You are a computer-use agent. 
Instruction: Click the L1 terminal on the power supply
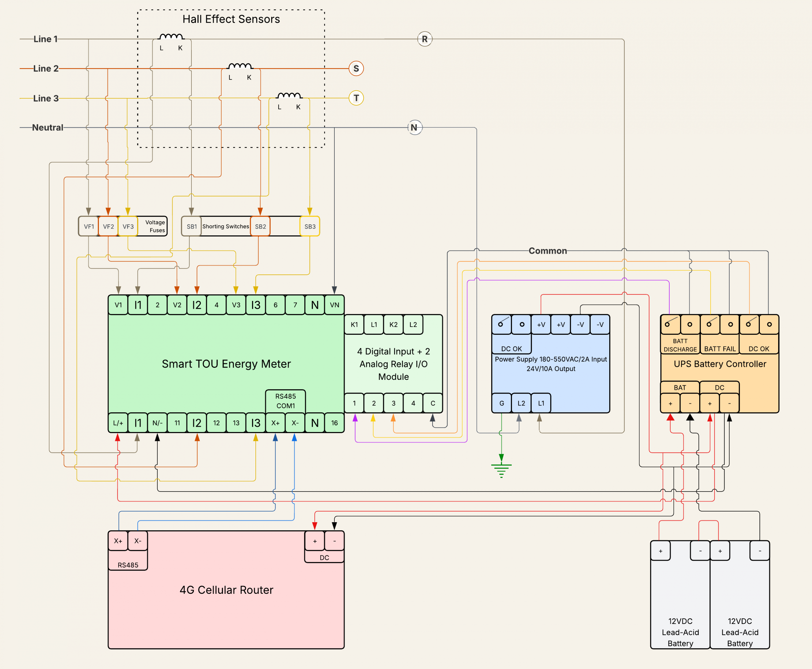541,403
